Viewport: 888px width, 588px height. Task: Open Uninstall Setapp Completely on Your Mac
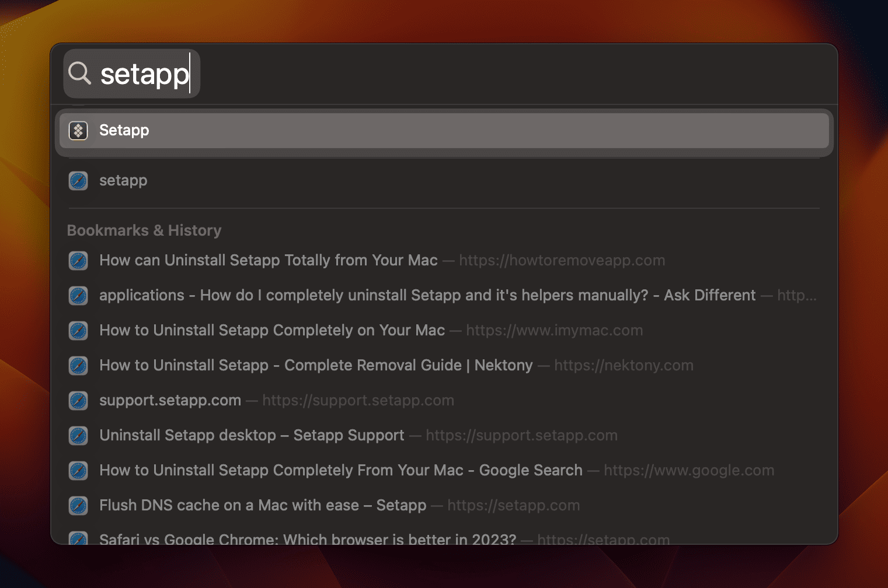[x=444, y=331]
